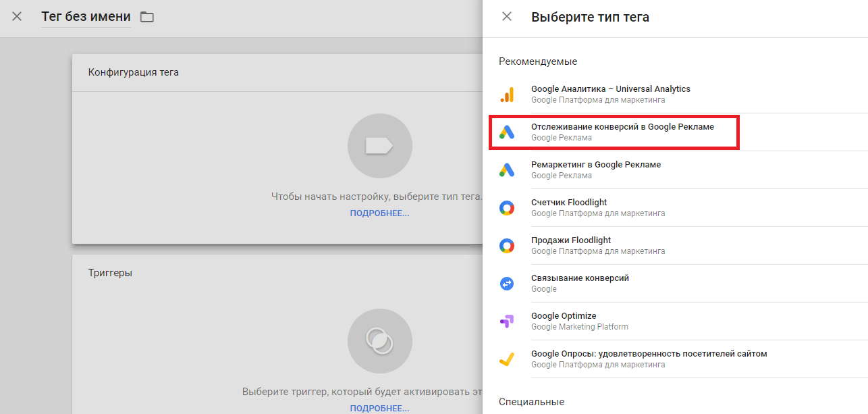Click the Google Опросы yellow checkmark icon
This screenshot has height=414, width=868.
click(x=507, y=359)
